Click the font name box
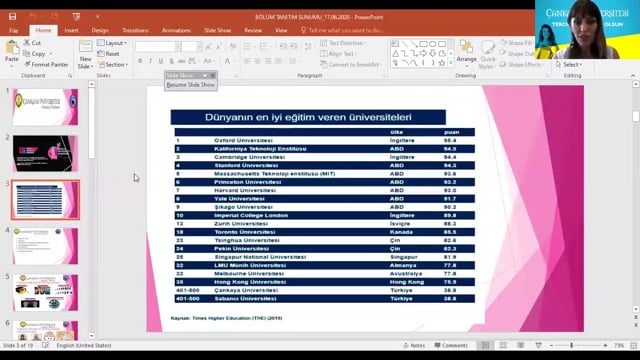640x360 pixels. [158, 47]
